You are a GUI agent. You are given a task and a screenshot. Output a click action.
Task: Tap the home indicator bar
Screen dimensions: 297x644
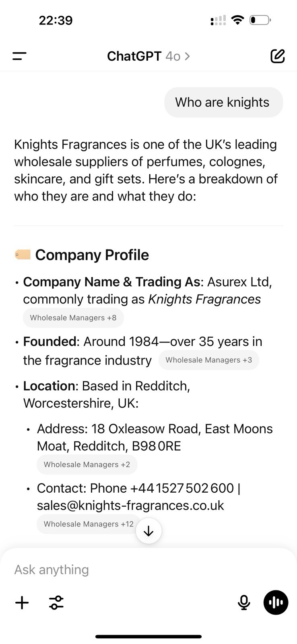click(x=148, y=636)
